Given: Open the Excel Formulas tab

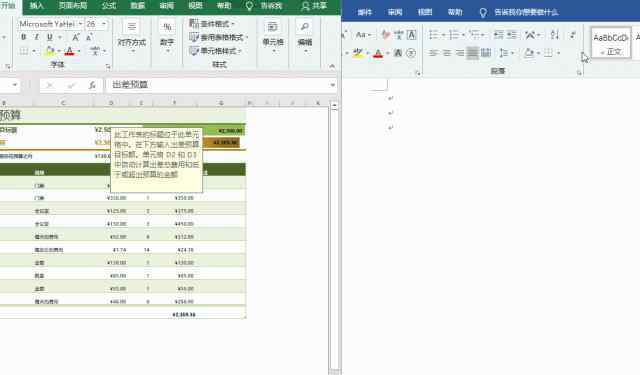Looking at the screenshot, I should click(109, 6).
